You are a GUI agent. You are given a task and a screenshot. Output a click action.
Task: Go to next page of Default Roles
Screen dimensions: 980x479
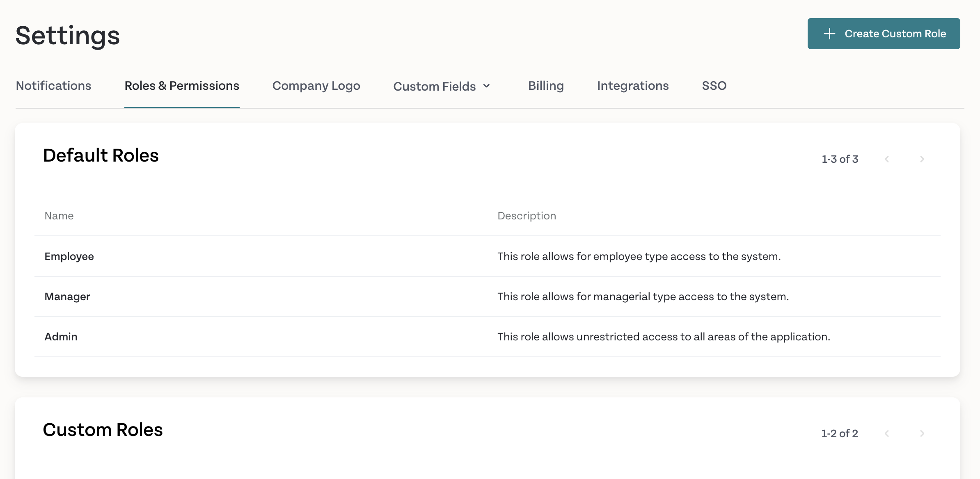[922, 159]
